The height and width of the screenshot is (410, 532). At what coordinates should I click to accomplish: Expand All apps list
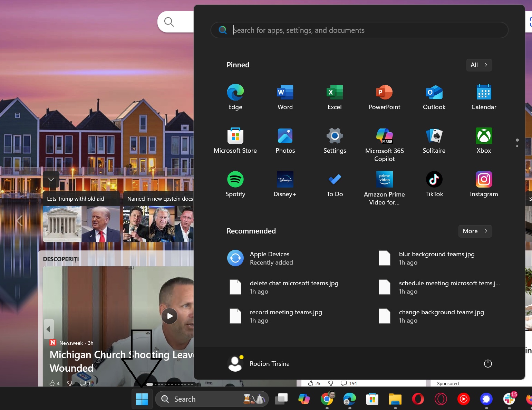pos(478,65)
